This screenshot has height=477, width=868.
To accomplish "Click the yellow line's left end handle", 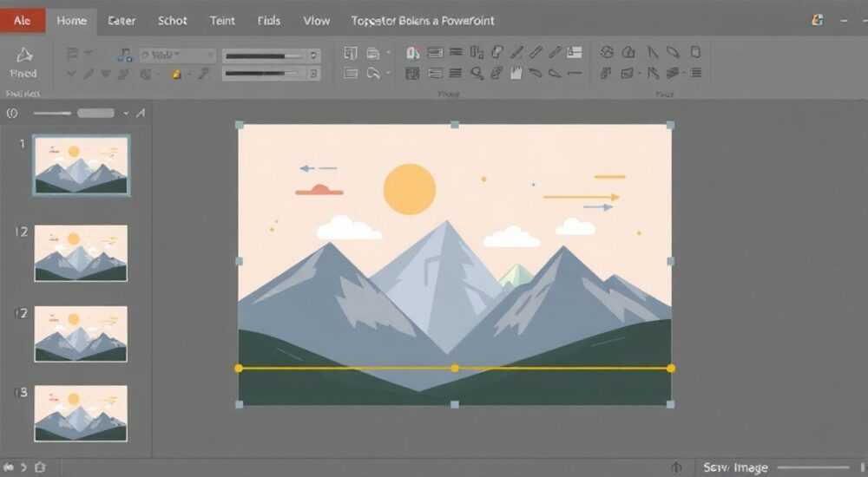I will click(239, 368).
